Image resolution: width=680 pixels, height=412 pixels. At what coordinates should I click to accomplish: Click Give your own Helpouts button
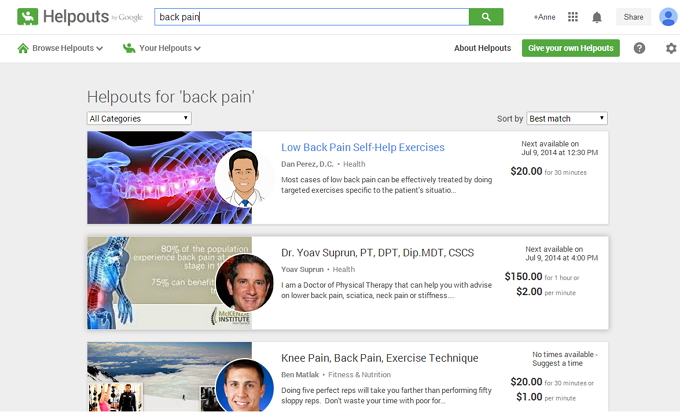[571, 48]
